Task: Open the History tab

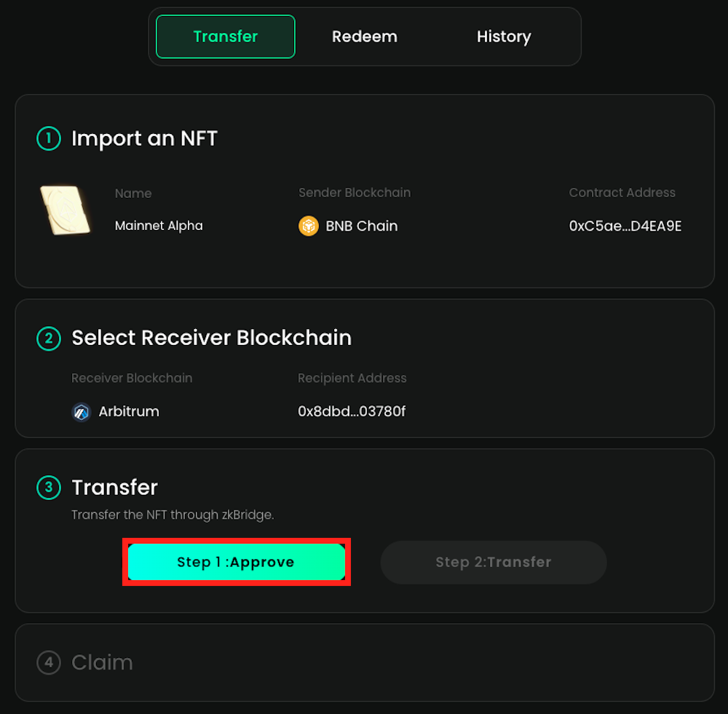Action: coord(503,36)
